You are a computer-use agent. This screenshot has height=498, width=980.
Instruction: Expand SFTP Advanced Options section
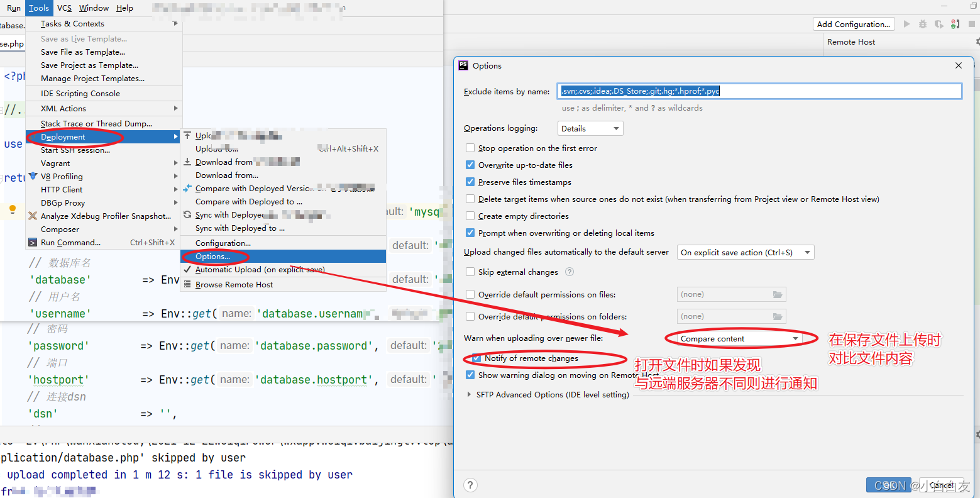pyautogui.click(x=469, y=394)
